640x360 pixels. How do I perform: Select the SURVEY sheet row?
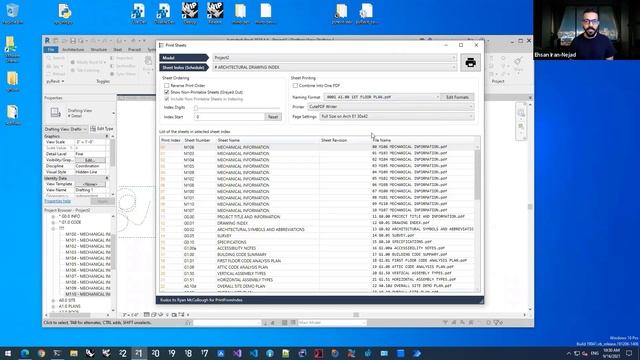[317, 236]
